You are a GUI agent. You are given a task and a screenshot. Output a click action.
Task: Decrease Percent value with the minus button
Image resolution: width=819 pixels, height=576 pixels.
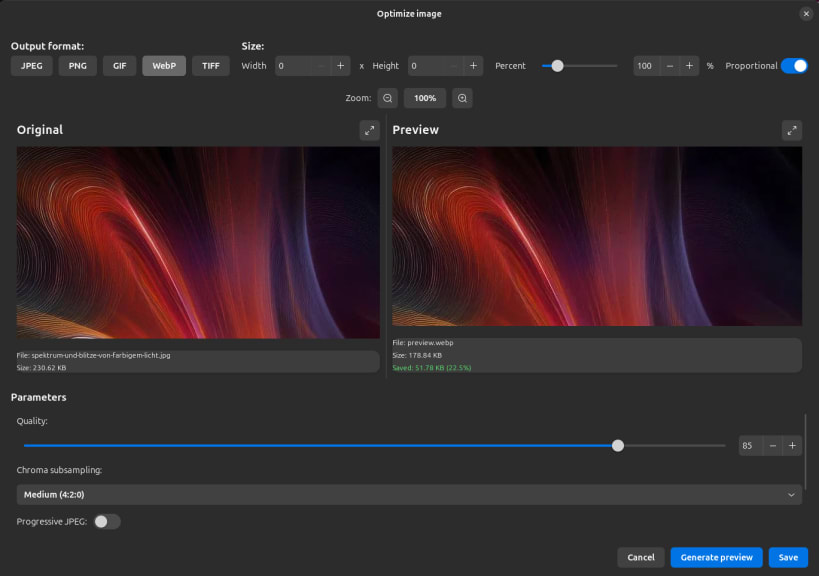(x=669, y=66)
